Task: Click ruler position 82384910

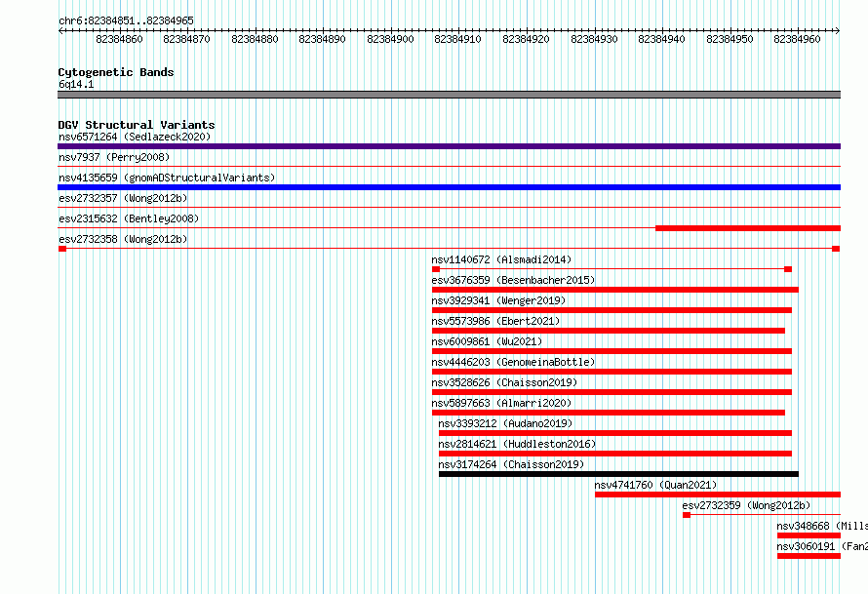Action: click(x=457, y=39)
